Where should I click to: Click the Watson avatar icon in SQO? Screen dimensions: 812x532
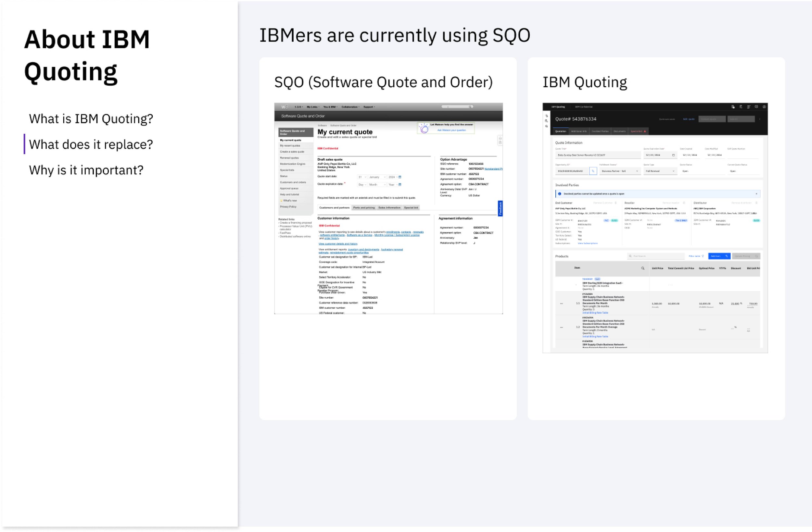[x=424, y=128]
